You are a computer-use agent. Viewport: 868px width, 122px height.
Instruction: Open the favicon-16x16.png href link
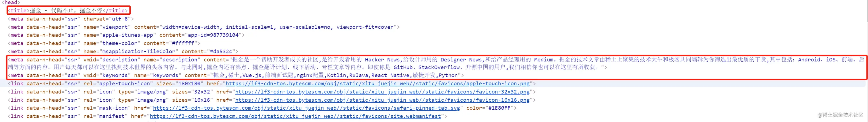tap(382, 100)
